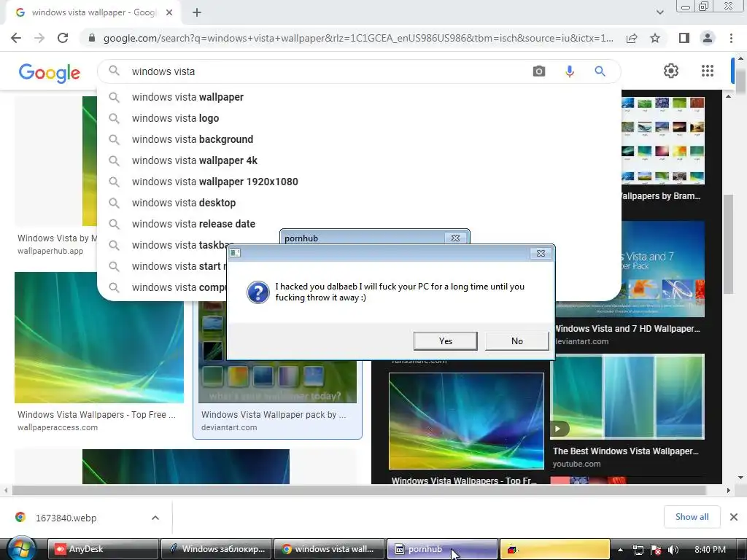
Task: Open Windows Vista and 7 HD Wallpaper link
Action: coord(627,329)
